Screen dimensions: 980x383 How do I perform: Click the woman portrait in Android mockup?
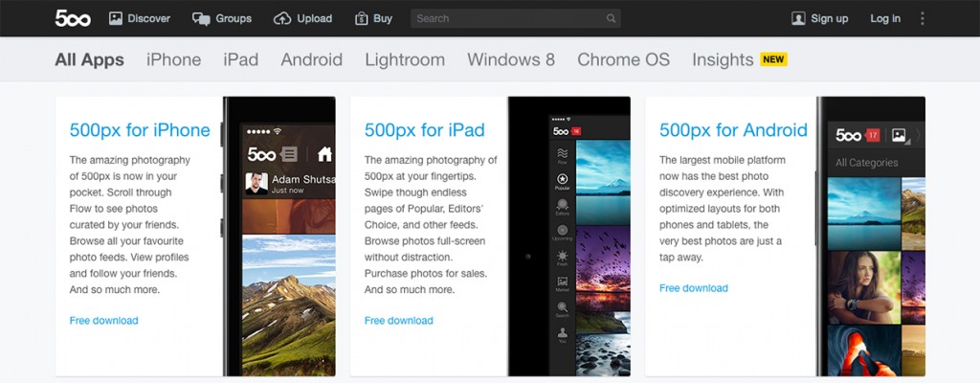point(864,287)
